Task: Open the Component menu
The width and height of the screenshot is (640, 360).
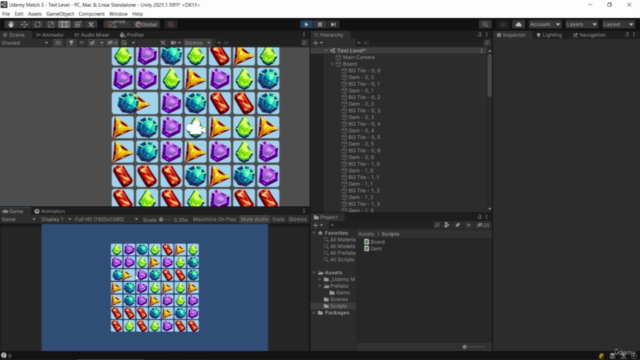Action: [x=91, y=14]
